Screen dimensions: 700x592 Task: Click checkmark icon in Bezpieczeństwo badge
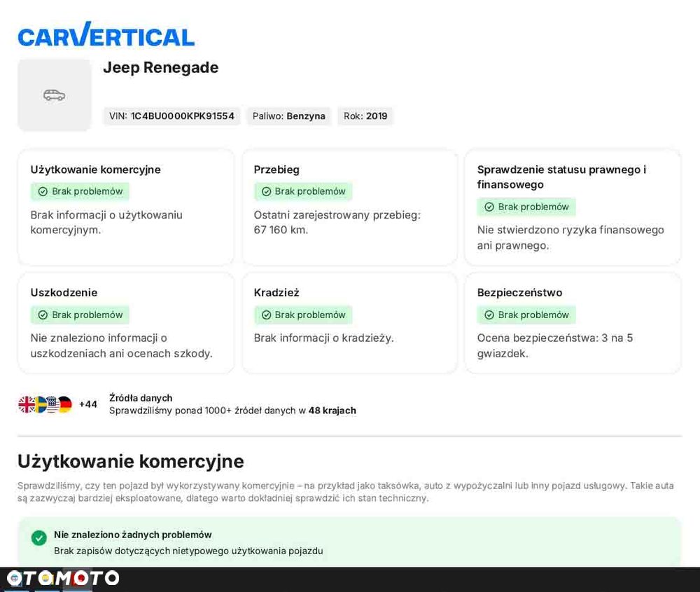489,315
